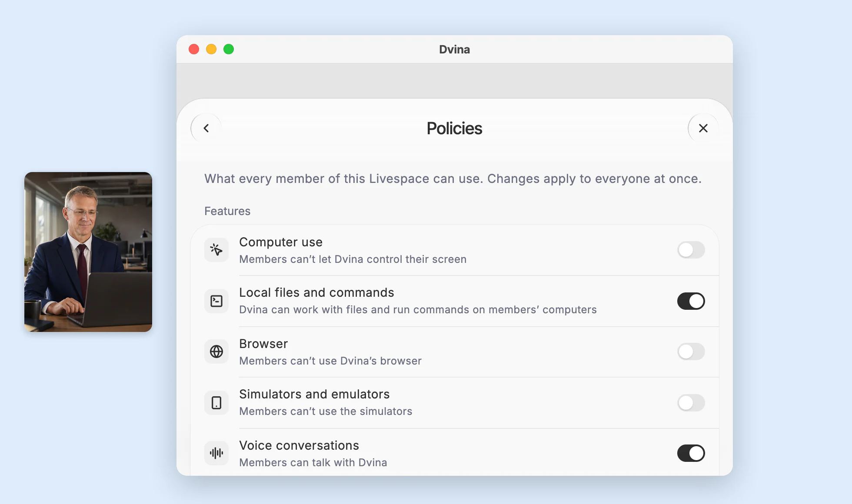Go back using the chevron button
The image size is (852, 504).
coord(206,128)
